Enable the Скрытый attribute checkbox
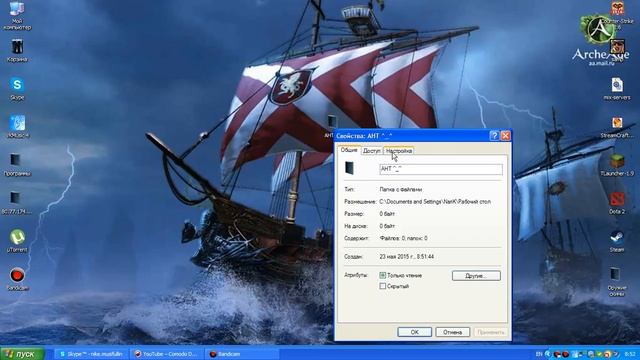Screen dimensions: 640x360 382,286
